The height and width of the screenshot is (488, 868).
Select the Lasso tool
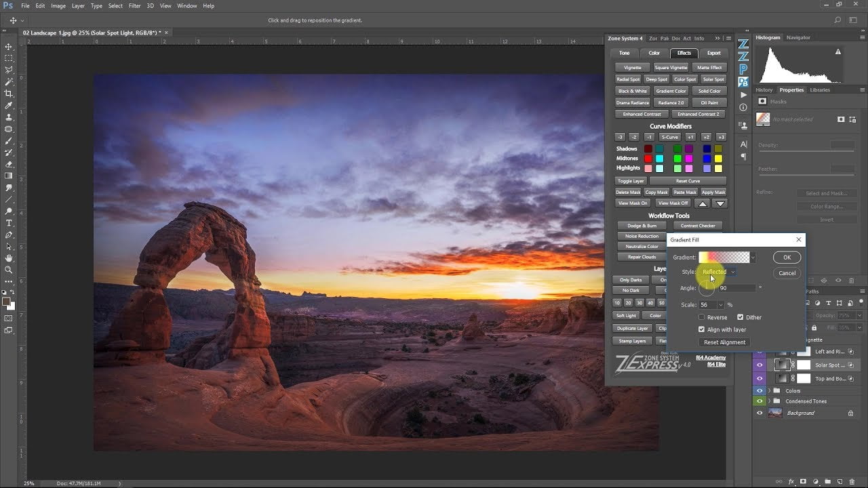point(9,70)
